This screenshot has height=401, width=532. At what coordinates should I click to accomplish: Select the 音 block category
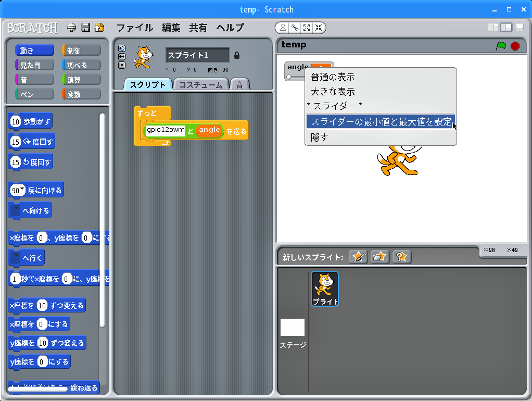pyautogui.click(x=34, y=80)
